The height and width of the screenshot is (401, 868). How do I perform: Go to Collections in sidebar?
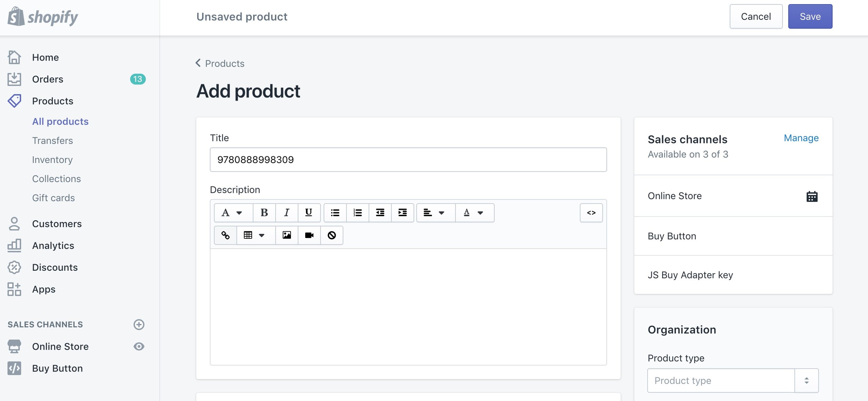tap(56, 179)
